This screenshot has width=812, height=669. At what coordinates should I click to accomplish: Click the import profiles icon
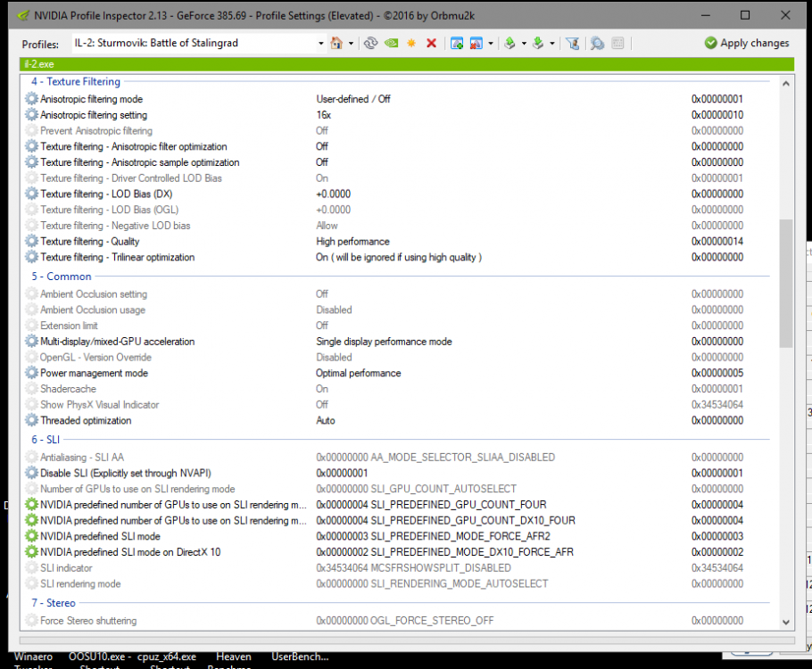(x=538, y=43)
